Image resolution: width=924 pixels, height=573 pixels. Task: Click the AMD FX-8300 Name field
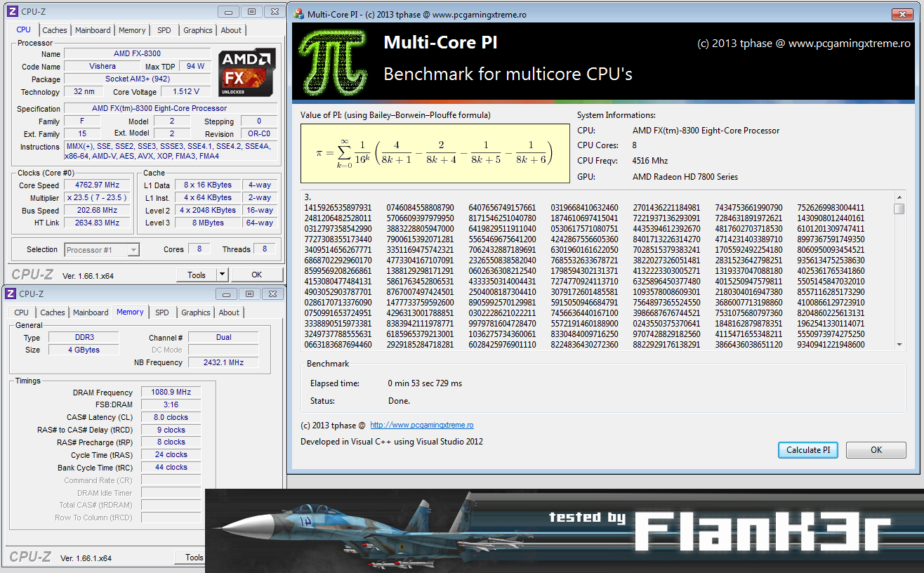click(x=137, y=53)
